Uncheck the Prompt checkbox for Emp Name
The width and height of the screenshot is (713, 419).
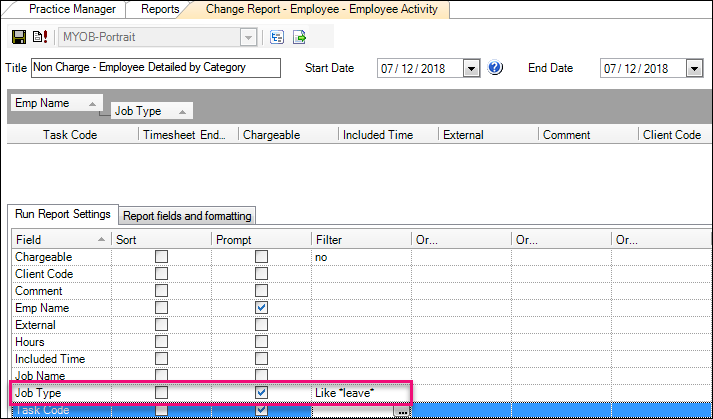[261, 308]
